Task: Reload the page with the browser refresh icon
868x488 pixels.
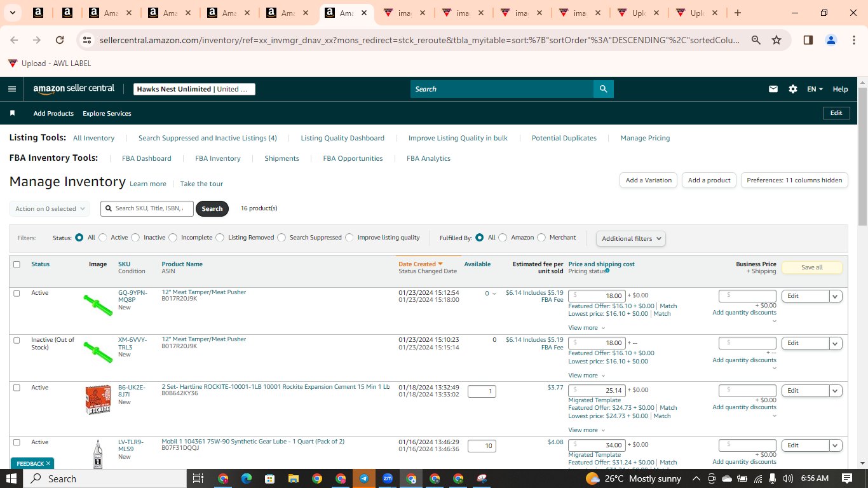Action: 60,40
